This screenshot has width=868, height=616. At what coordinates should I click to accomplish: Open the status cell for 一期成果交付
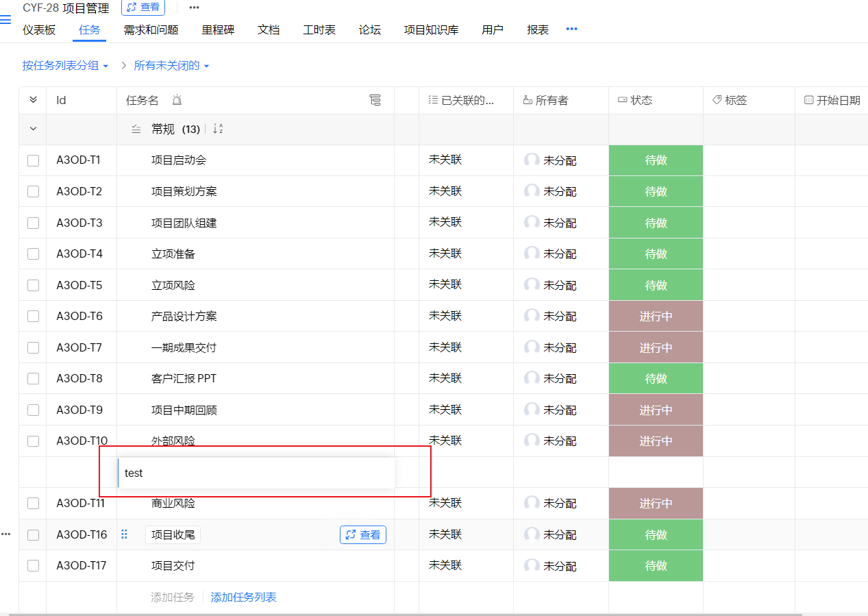[x=656, y=347]
